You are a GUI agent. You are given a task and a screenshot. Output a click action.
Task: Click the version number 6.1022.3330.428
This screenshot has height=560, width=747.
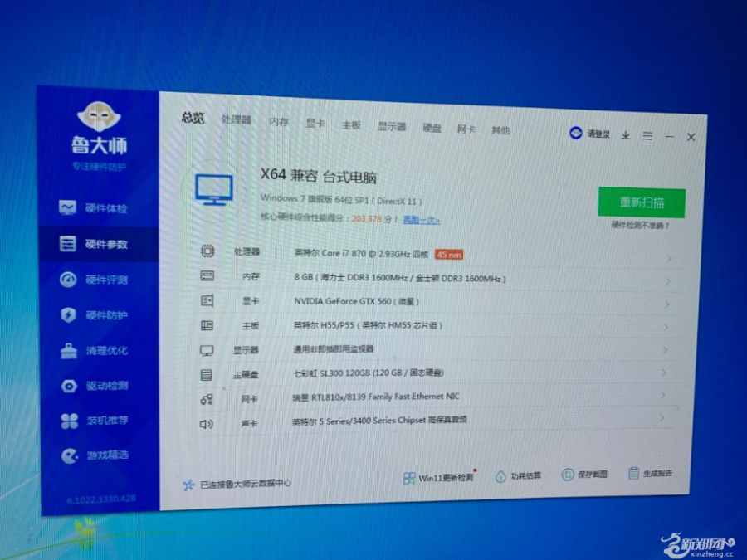click(101, 499)
